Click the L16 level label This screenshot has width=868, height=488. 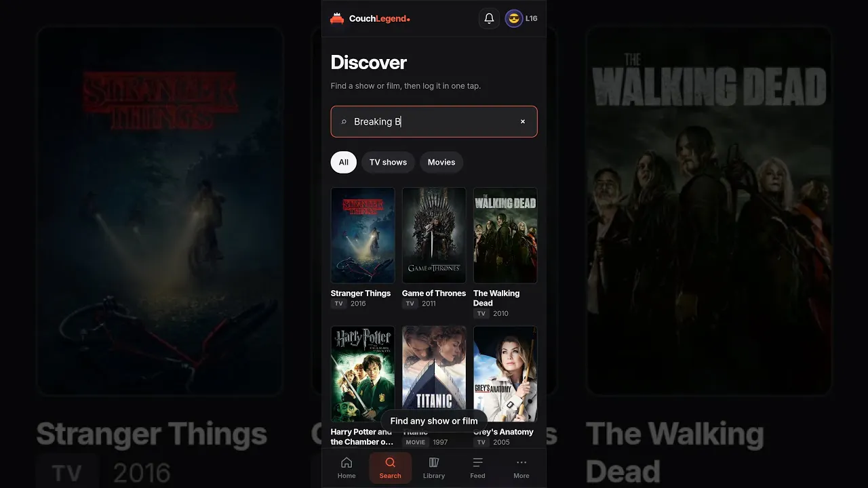tap(532, 18)
